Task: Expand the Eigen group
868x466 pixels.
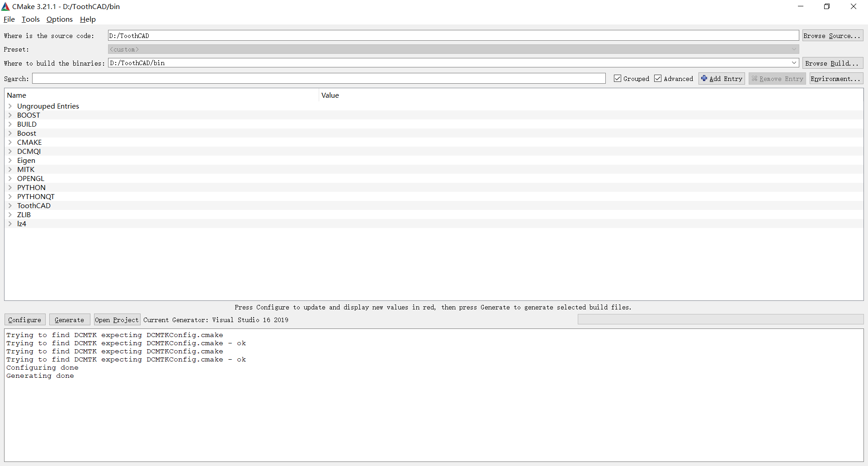Action: click(10, 160)
